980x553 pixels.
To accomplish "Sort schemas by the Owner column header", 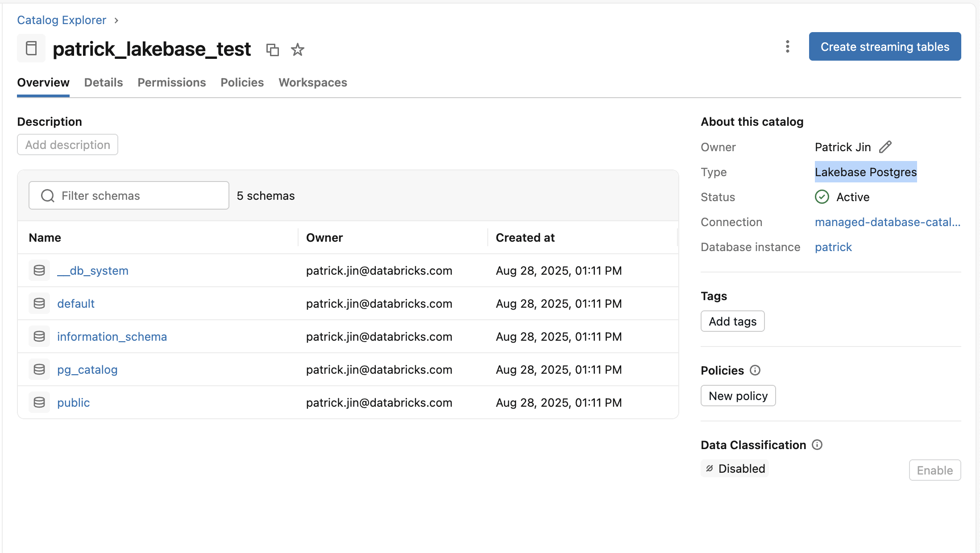I will click(x=324, y=237).
